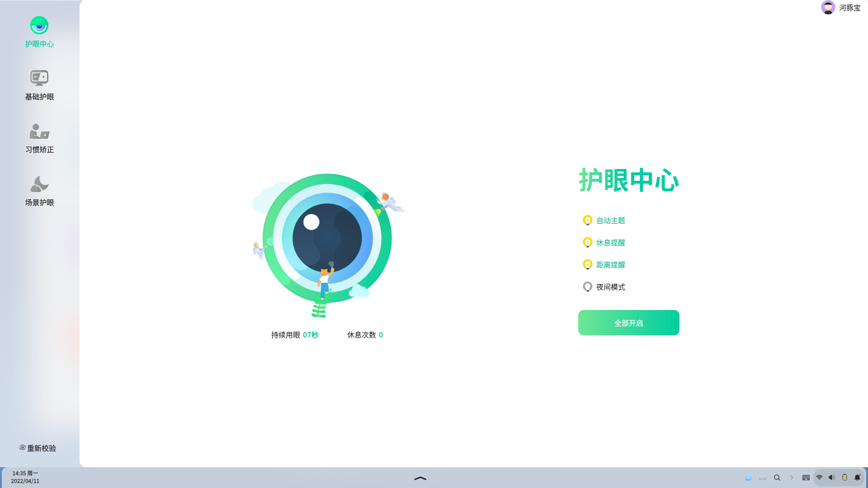Open 场景护眼 in the sidebar
Screen dimensions: 868x488
coord(39,191)
